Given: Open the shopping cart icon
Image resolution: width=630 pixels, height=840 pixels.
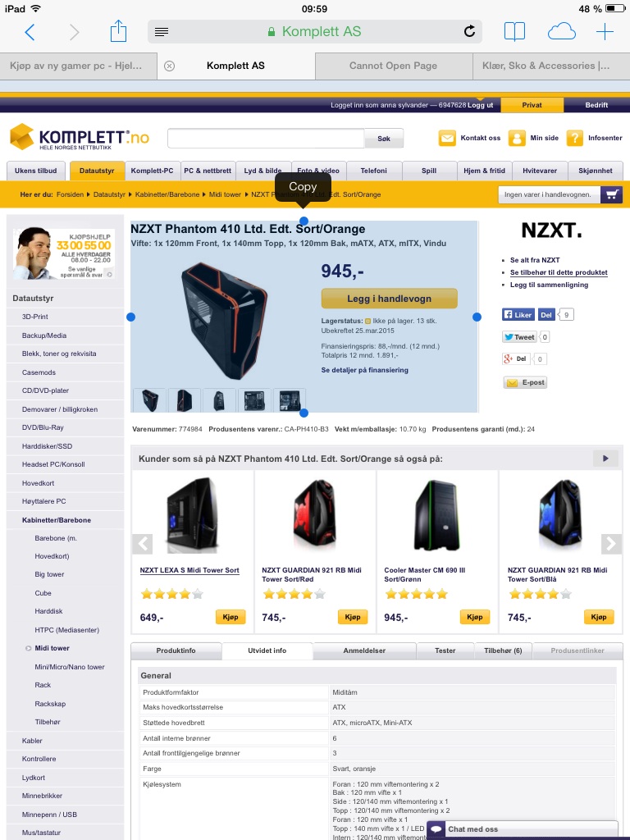Looking at the screenshot, I should (611, 194).
